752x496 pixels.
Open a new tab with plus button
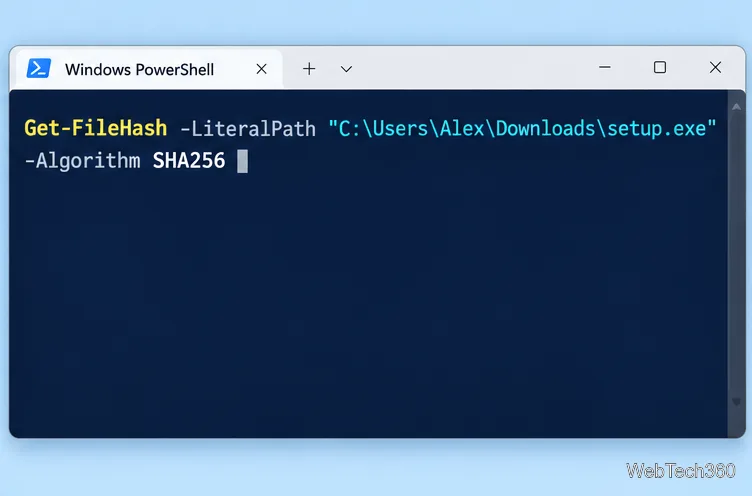[309, 69]
